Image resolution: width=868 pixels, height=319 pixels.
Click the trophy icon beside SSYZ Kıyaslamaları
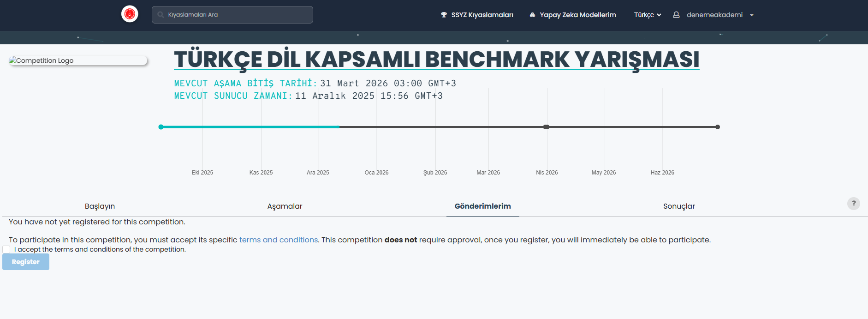444,15
